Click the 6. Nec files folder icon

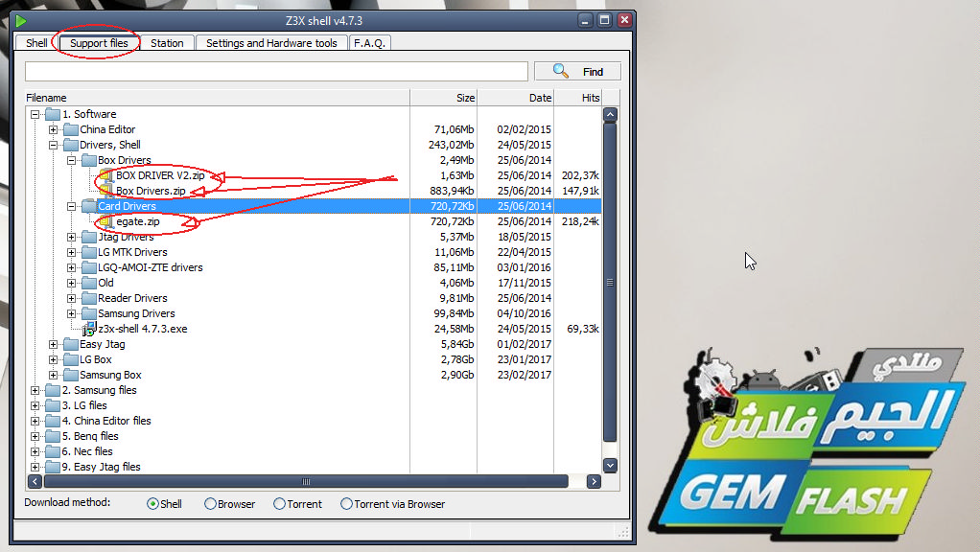[53, 451]
